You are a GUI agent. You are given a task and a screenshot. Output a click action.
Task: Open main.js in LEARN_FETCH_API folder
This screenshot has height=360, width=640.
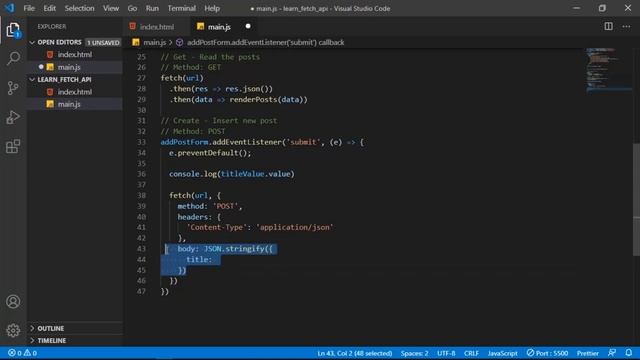click(75, 104)
